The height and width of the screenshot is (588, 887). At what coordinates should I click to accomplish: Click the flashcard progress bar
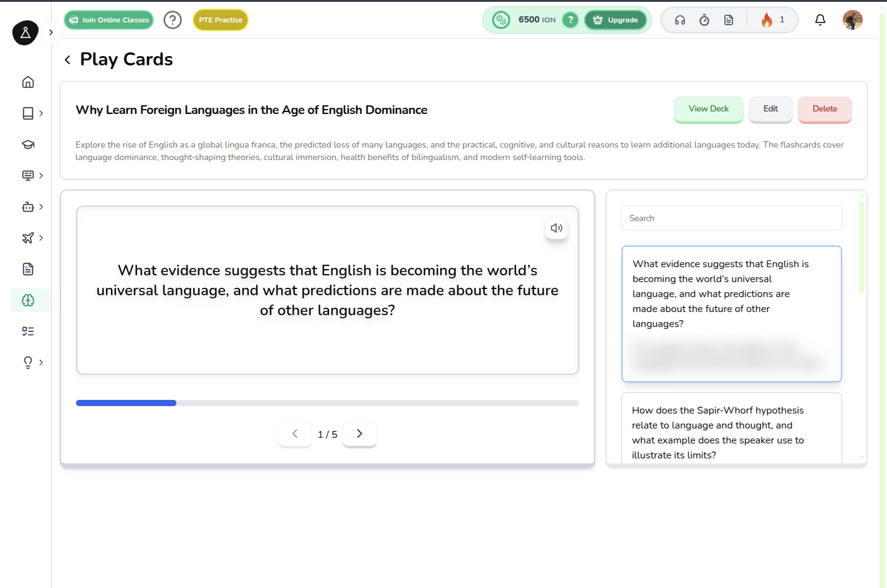(327, 403)
